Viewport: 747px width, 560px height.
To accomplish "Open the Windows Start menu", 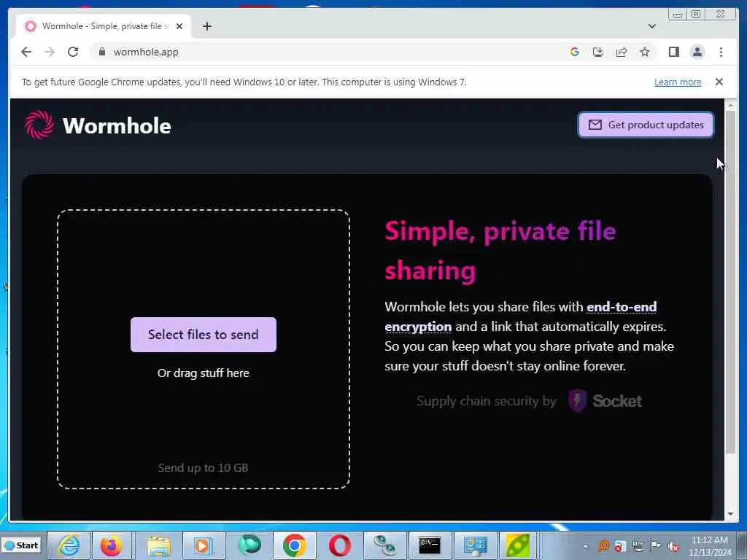I will click(21, 545).
